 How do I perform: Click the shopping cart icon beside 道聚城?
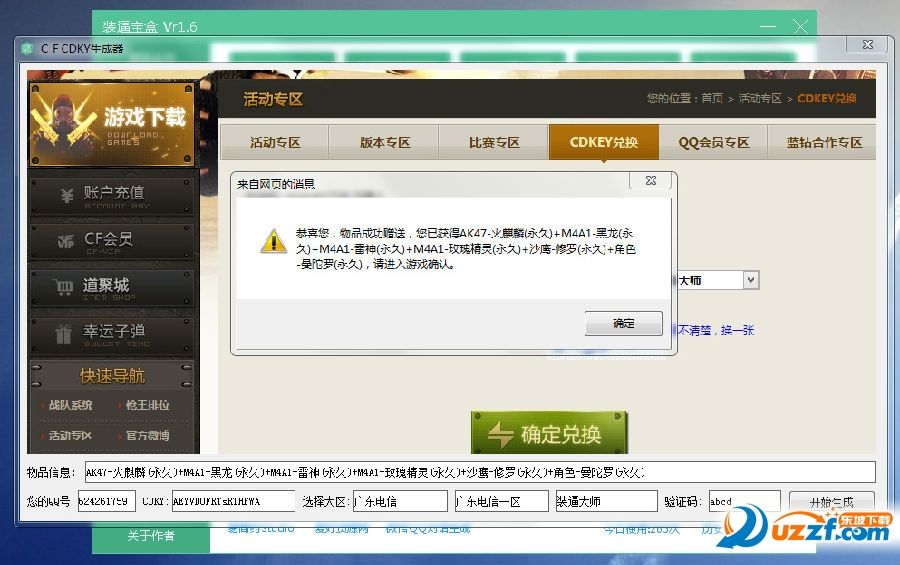pyautogui.click(x=63, y=287)
